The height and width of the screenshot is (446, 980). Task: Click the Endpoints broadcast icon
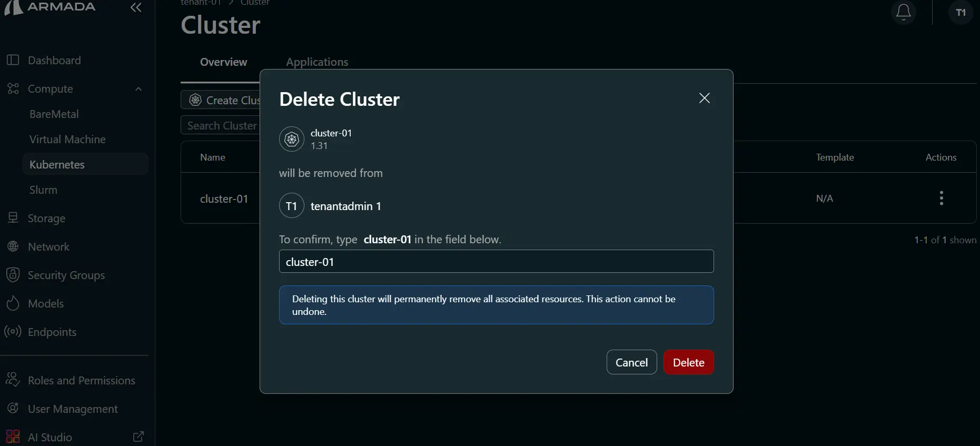pos(13,332)
